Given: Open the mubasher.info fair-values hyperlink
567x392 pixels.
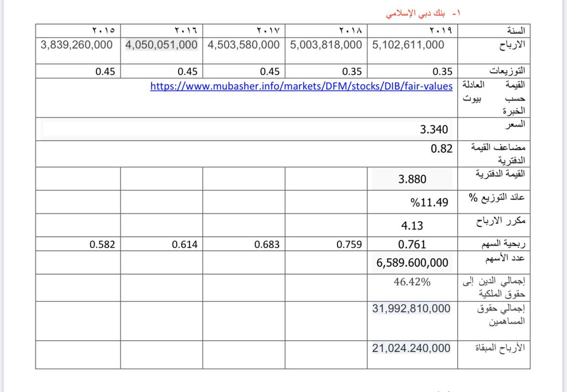Looking at the screenshot, I should coord(301,86).
